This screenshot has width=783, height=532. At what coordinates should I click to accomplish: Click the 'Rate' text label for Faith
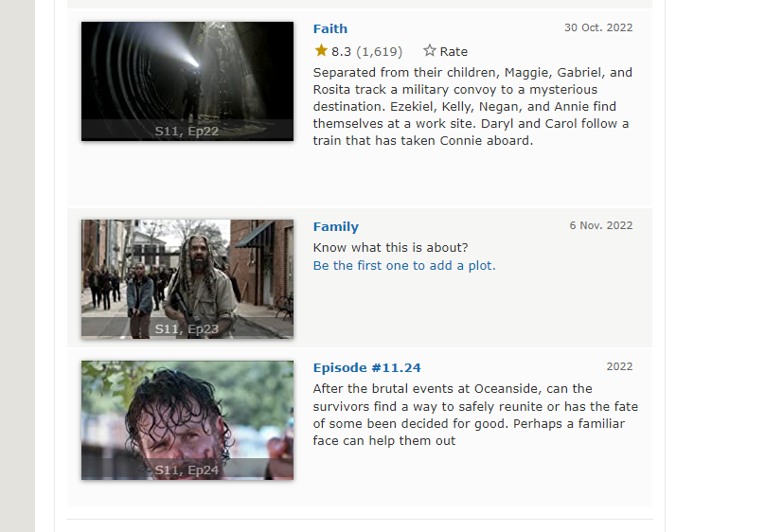coord(454,51)
